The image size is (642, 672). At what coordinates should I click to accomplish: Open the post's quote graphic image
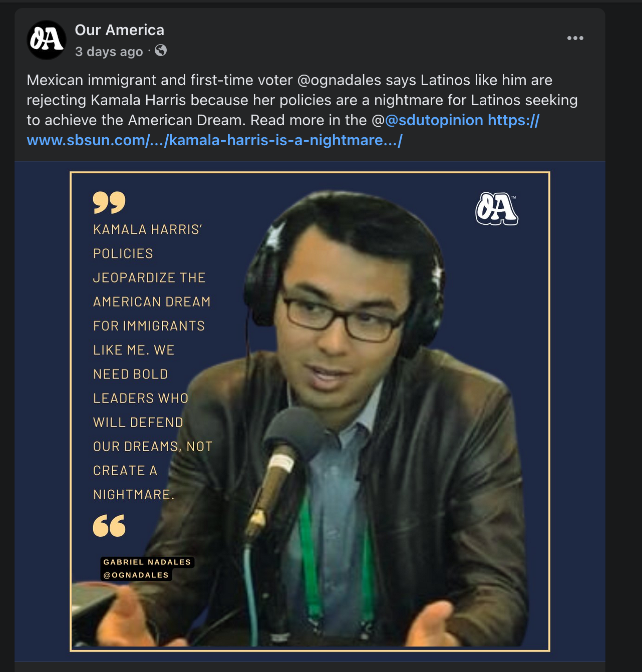coord(310,412)
